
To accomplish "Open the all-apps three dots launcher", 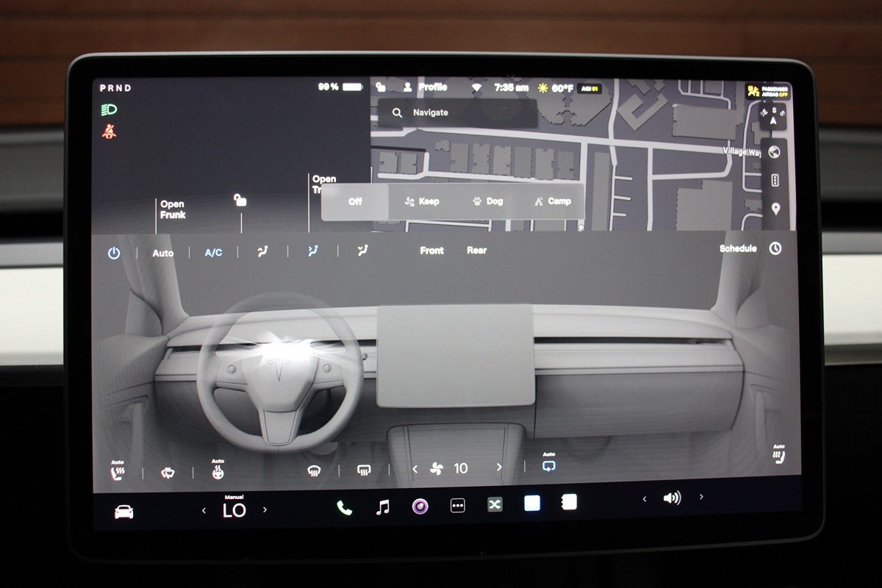I will pyautogui.click(x=457, y=506).
